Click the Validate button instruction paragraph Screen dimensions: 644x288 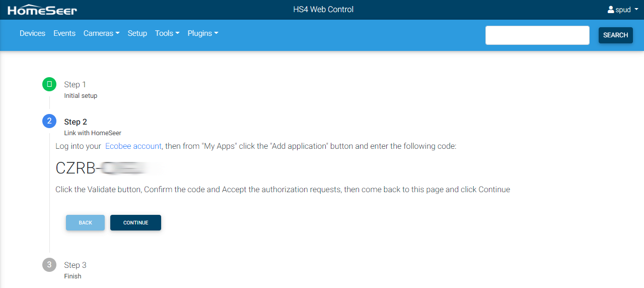tap(282, 190)
